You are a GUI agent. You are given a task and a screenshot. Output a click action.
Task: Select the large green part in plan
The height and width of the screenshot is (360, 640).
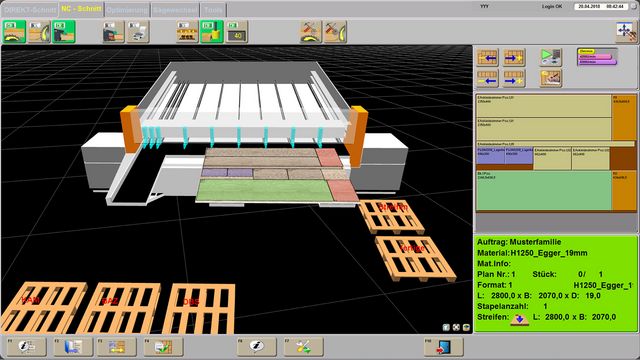544,191
